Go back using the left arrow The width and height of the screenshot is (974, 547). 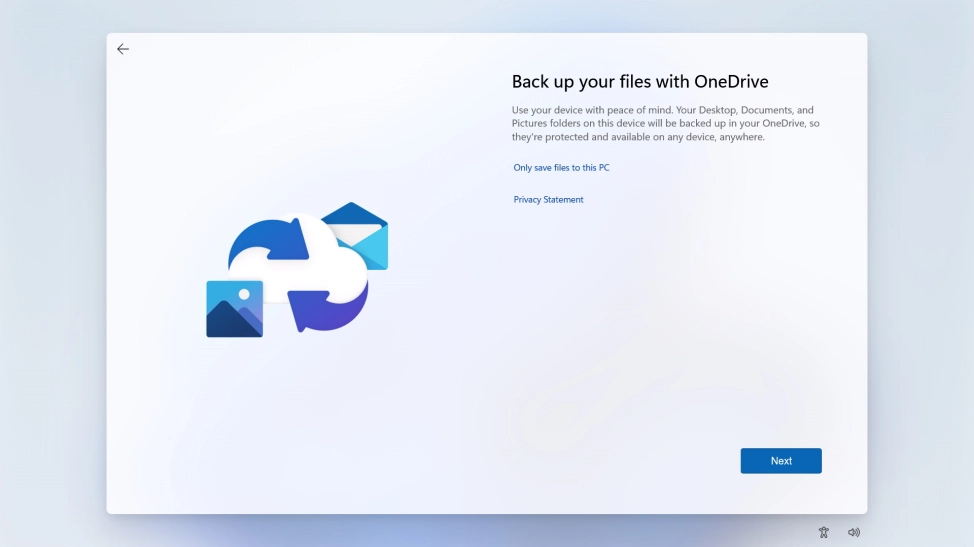(x=123, y=49)
